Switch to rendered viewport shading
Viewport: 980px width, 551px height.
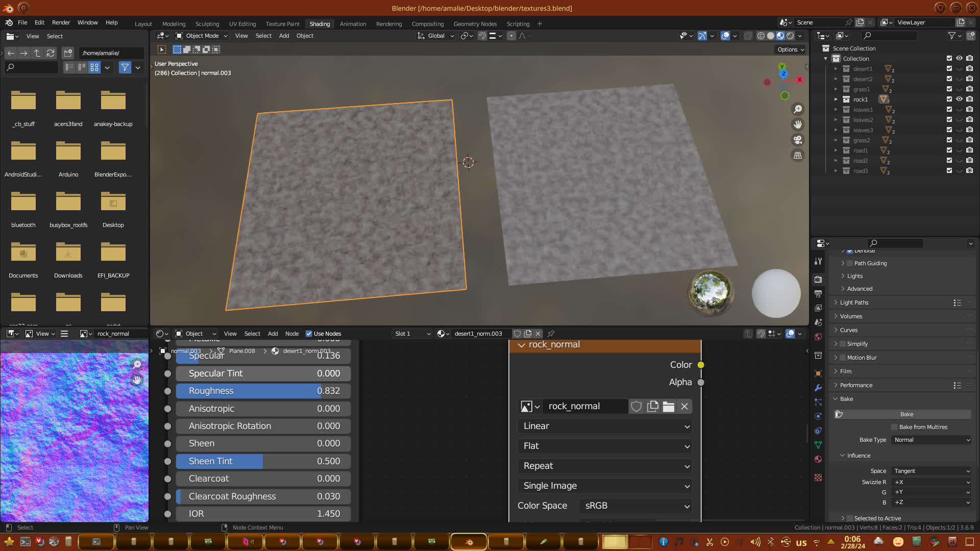pyautogui.click(x=790, y=36)
